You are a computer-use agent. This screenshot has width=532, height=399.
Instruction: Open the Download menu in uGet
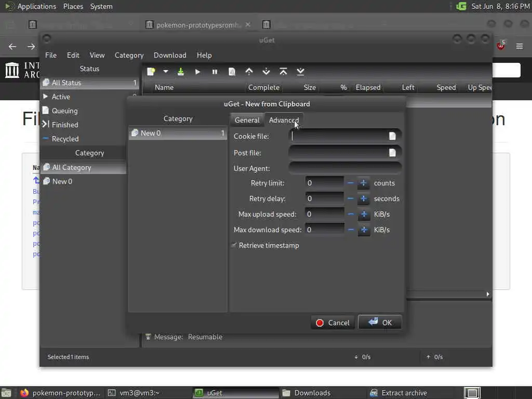coord(170,55)
